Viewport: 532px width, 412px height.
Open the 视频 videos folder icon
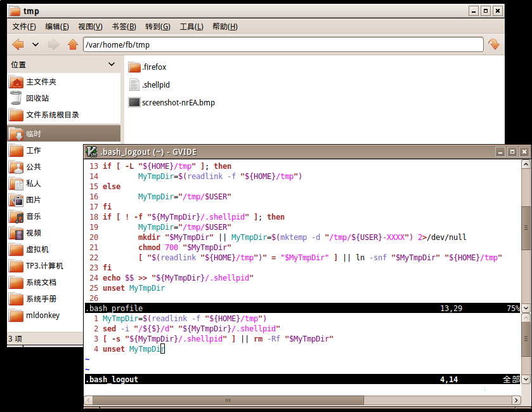[16, 233]
